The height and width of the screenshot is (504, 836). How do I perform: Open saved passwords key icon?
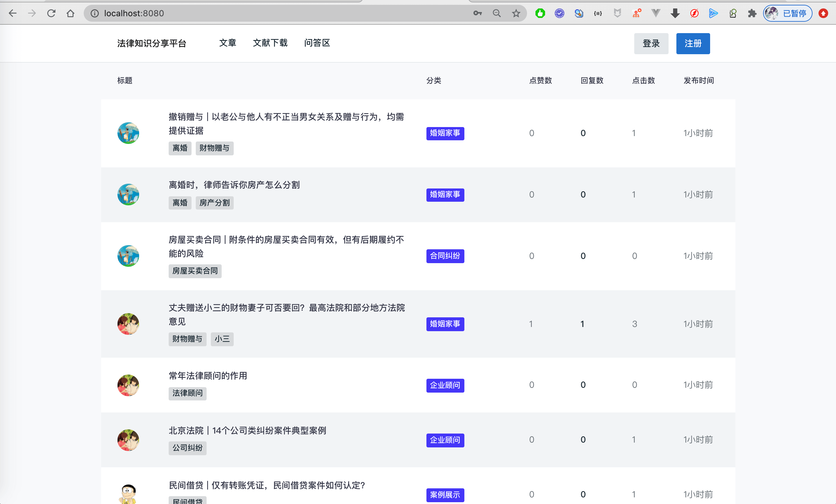click(477, 13)
